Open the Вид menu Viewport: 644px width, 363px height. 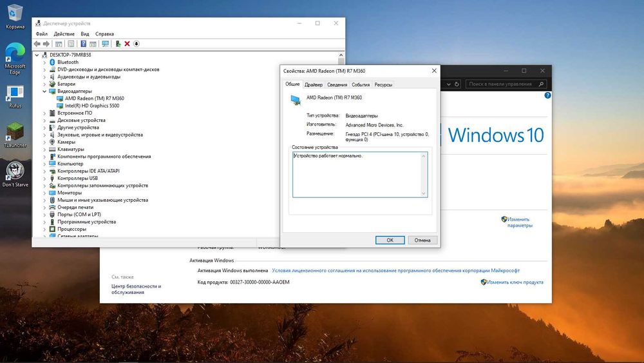[x=84, y=34]
